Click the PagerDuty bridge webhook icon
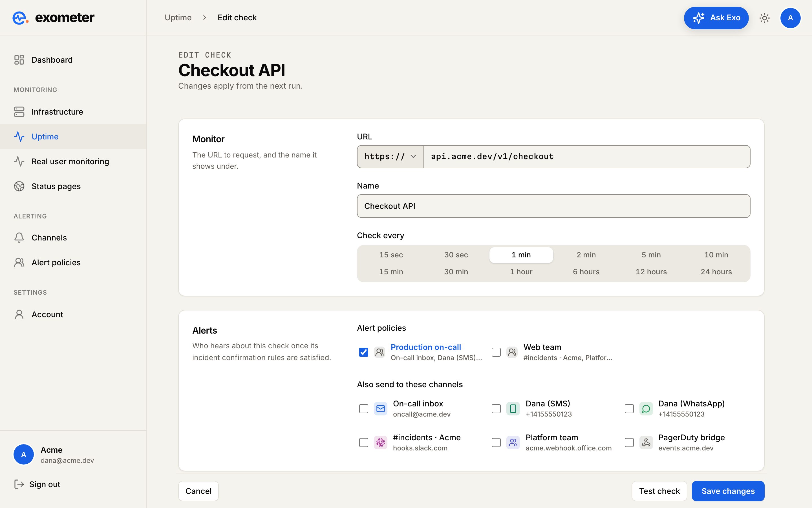812x508 pixels. tap(646, 443)
